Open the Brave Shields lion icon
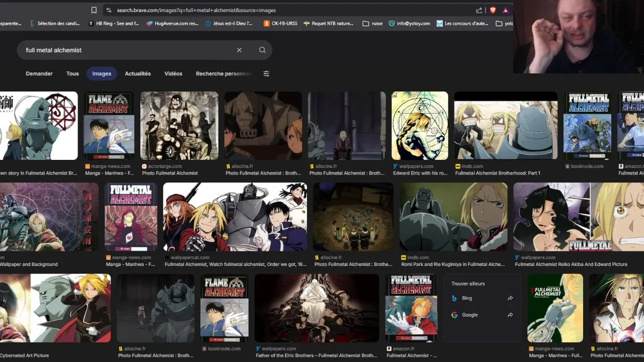The image size is (644, 362). pyautogui.click(x=493, y=10)
